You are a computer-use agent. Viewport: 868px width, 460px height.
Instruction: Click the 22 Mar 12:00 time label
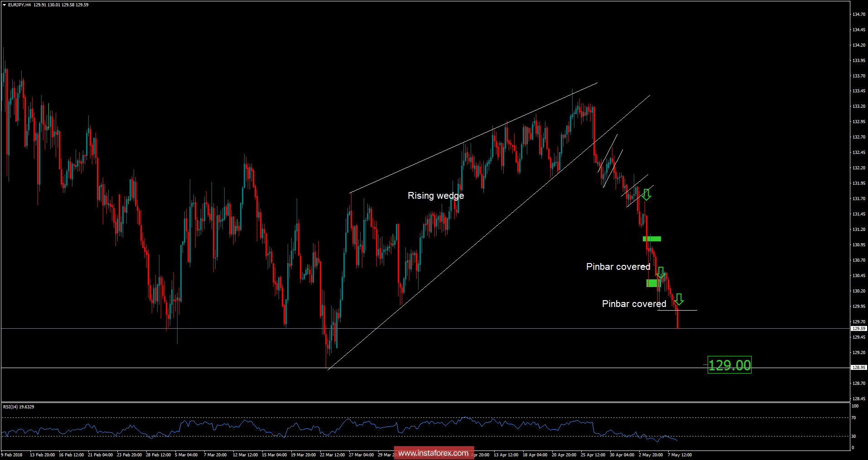[332, 455]
